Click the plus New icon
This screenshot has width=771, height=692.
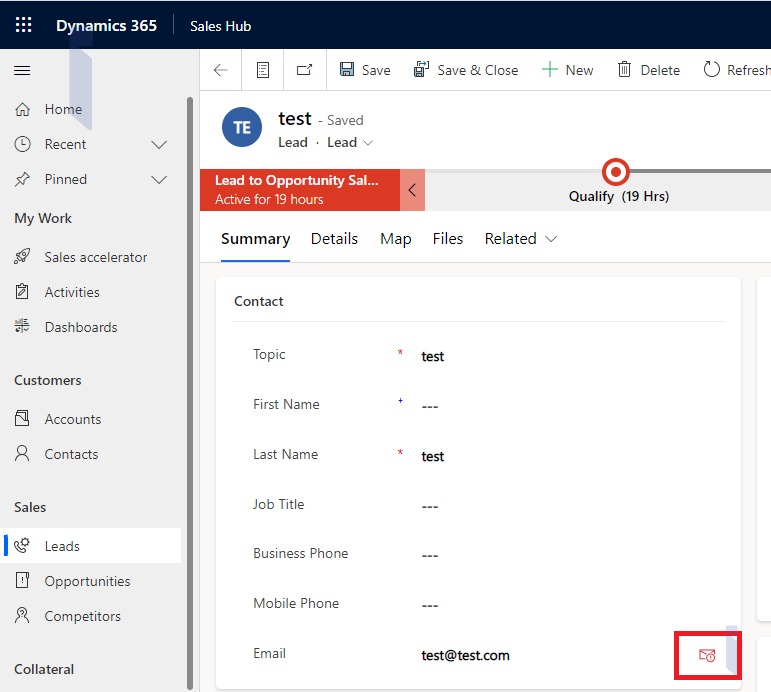click(x=549, y=69)
